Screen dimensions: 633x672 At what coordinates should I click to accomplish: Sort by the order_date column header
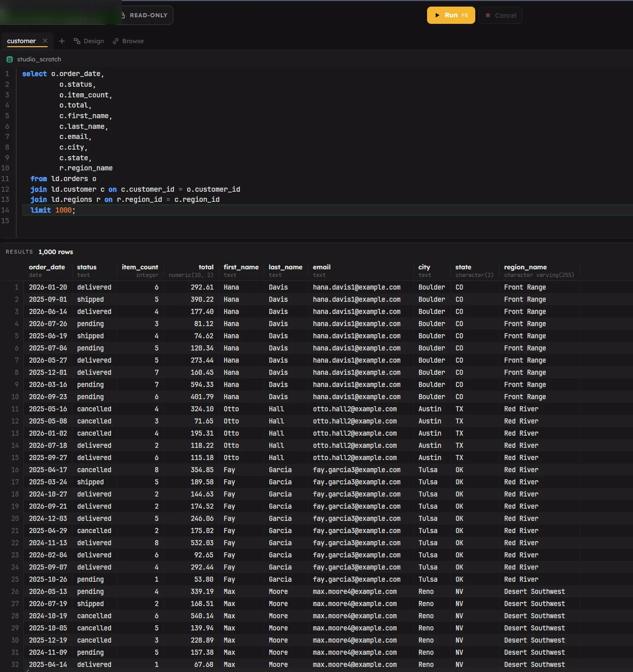(47, 267)
